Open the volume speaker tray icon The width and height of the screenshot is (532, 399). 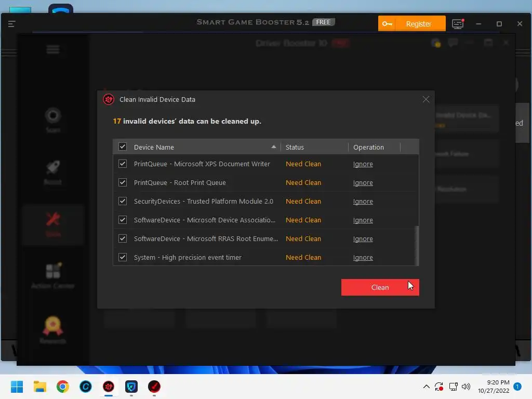coord(466,387)
